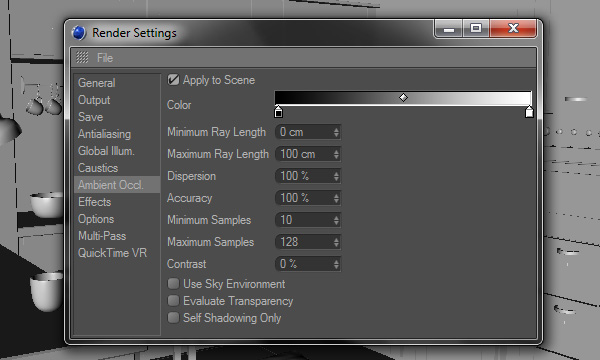This screenshot has height=360, width=600.
Task: Select the Ambient Occl. page
Action: click(117, 185)
